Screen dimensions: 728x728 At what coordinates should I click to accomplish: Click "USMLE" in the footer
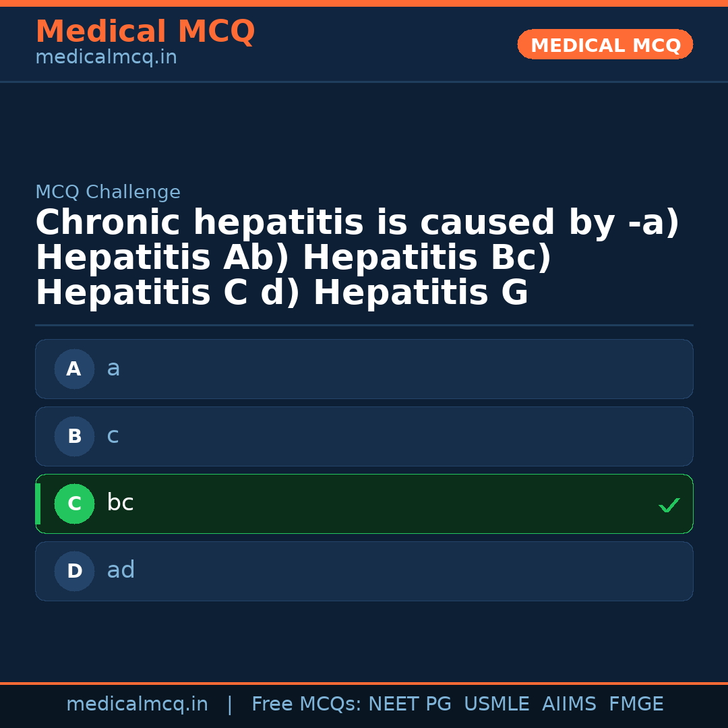(x=496, y=704)
